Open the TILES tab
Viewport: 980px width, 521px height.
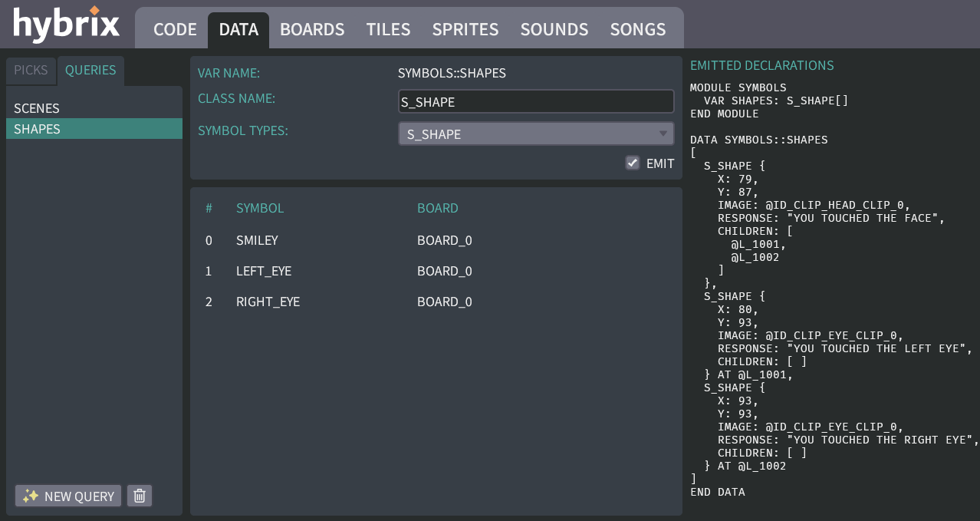click(388, 29)
